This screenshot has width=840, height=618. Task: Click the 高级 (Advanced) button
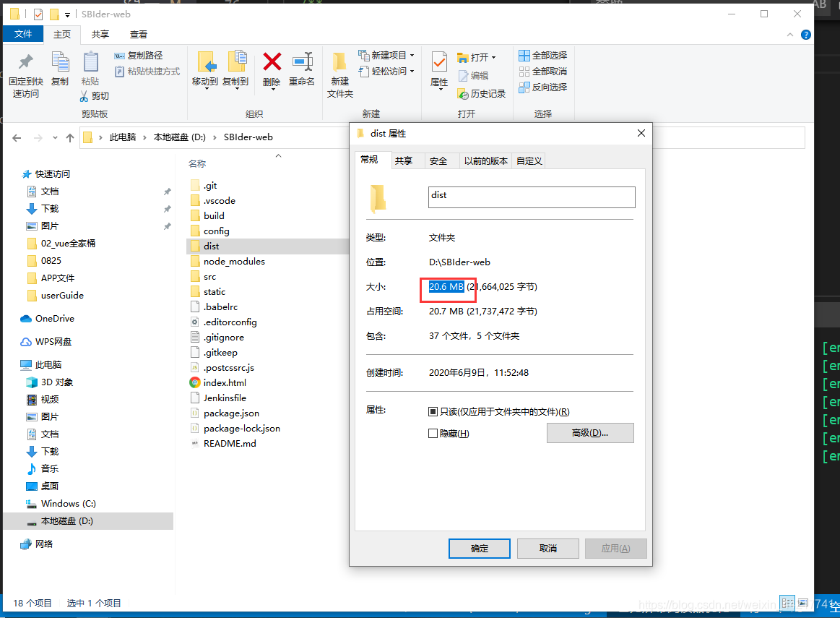coord(590,432)
